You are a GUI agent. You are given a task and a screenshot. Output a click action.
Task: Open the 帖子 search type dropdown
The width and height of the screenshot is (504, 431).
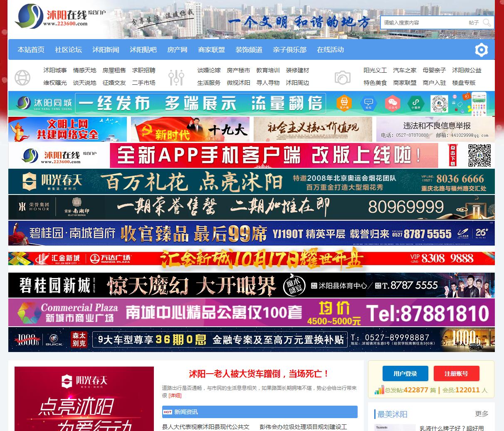[474, 22]
